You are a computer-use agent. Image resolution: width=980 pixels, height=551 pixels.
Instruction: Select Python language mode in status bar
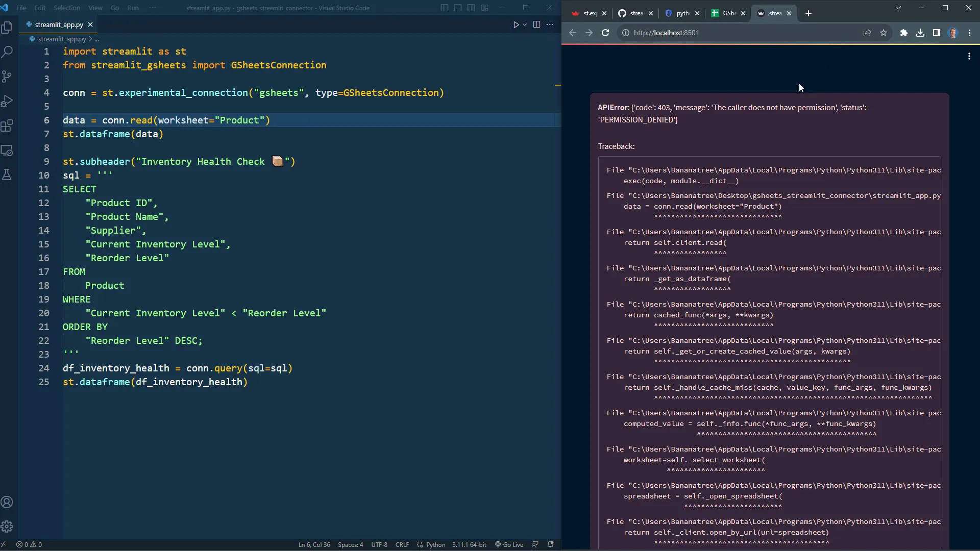pyautogui.click(x=435, y=544)
